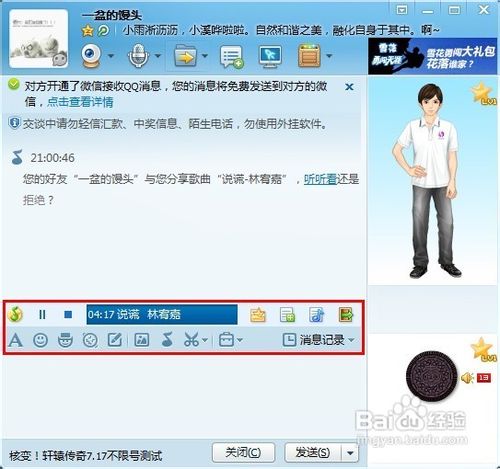Click the 关闭(C) button
Image resolution: width=500 pixels, height=469 pixels.
(x=243, y=453)
